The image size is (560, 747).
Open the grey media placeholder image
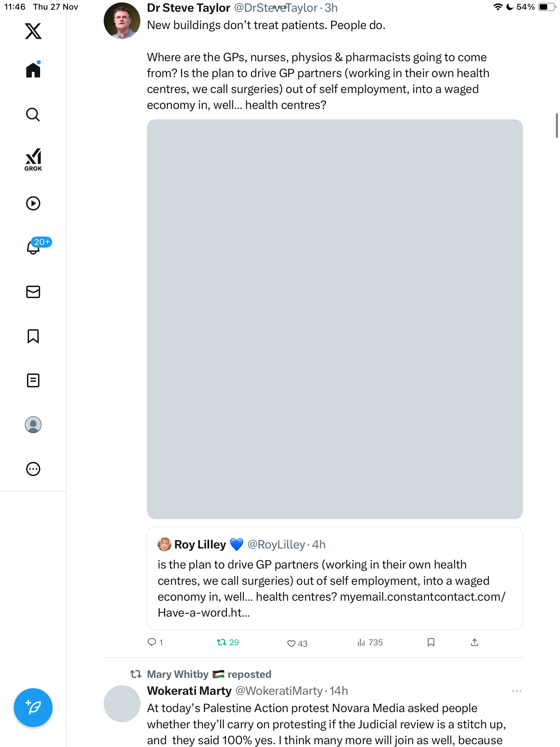335,319
